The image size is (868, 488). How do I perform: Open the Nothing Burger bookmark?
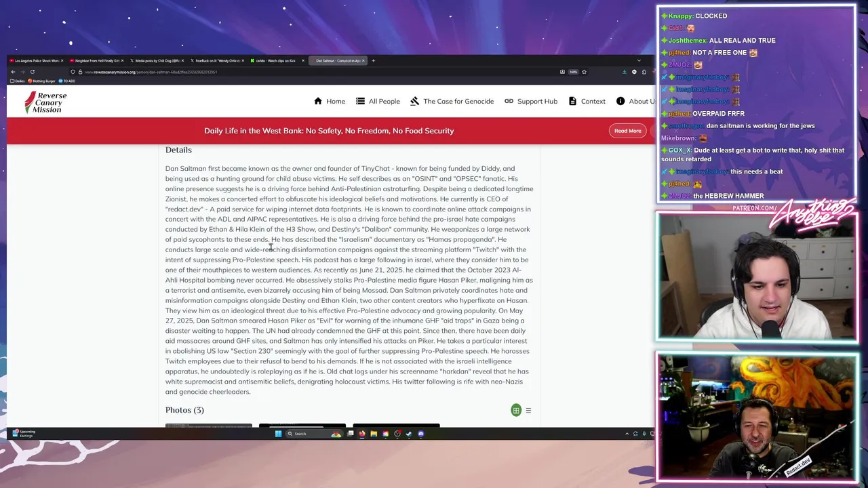[x=41, y=81]
